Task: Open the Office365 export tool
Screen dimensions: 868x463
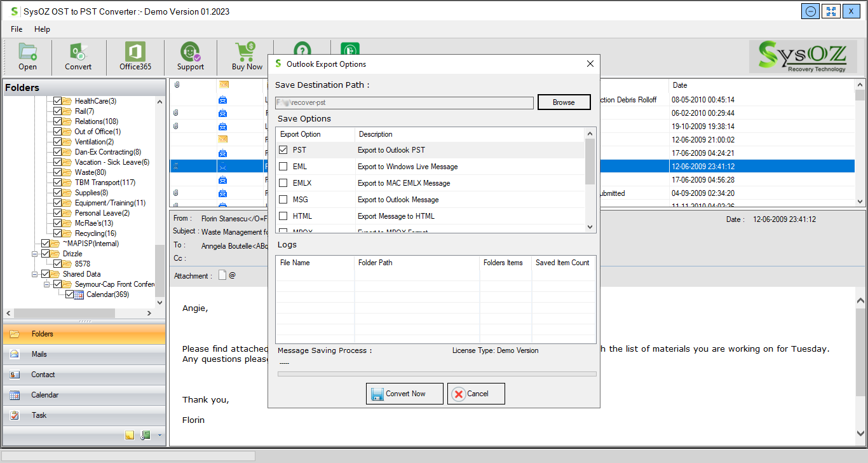Action: 135,56
